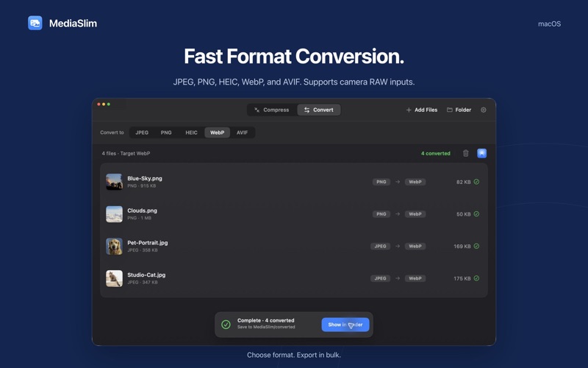Click Show in Folder button

click(x=345, y=325)
